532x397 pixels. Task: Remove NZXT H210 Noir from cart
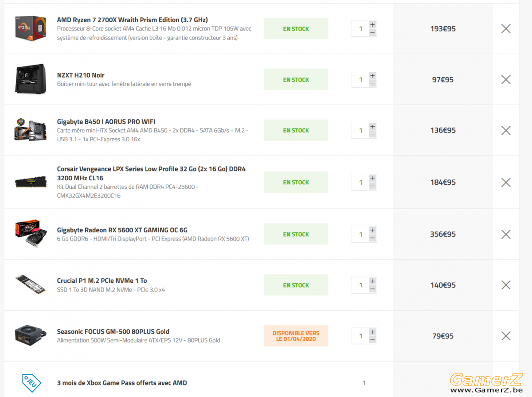tap(506, 80)
